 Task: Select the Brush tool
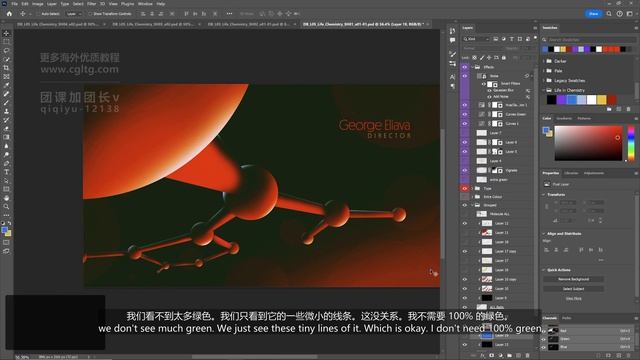pos(6,102)
